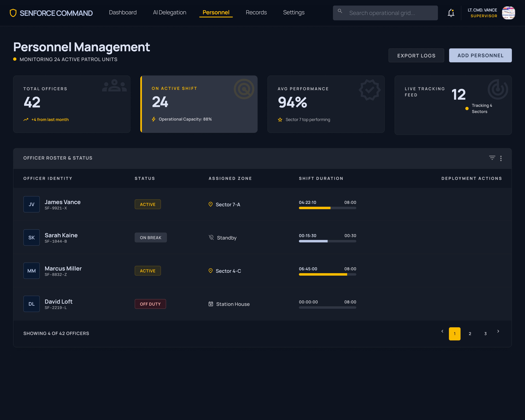The height and width of the screenshot is (420, 525).
Task: Go to the next roster page
Action: point(498,331)
